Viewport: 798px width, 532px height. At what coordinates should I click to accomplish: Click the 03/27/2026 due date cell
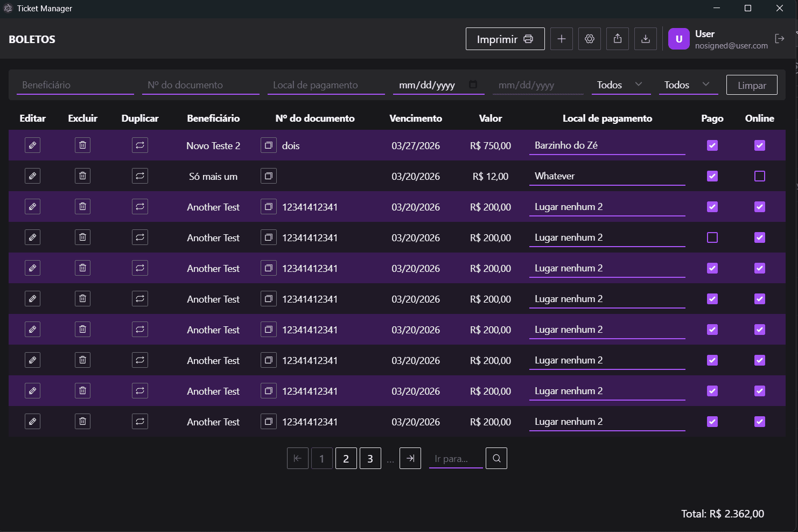point(416,146)
